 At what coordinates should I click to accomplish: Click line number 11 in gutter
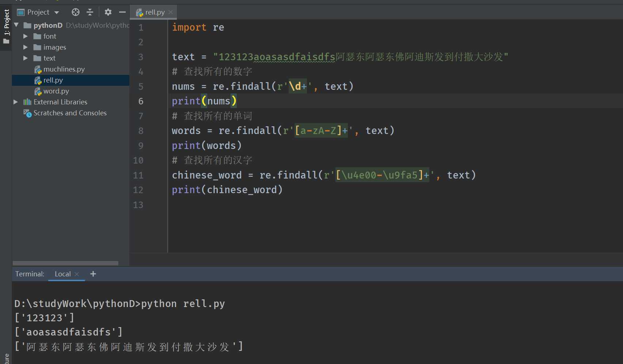pos(138,175)
